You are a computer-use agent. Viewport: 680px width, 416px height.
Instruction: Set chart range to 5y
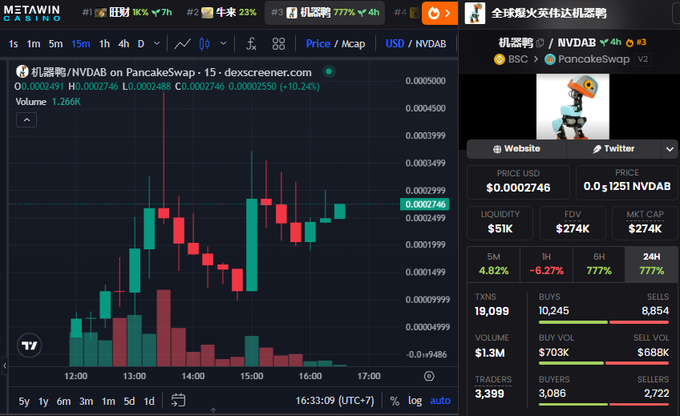(24, 401)
